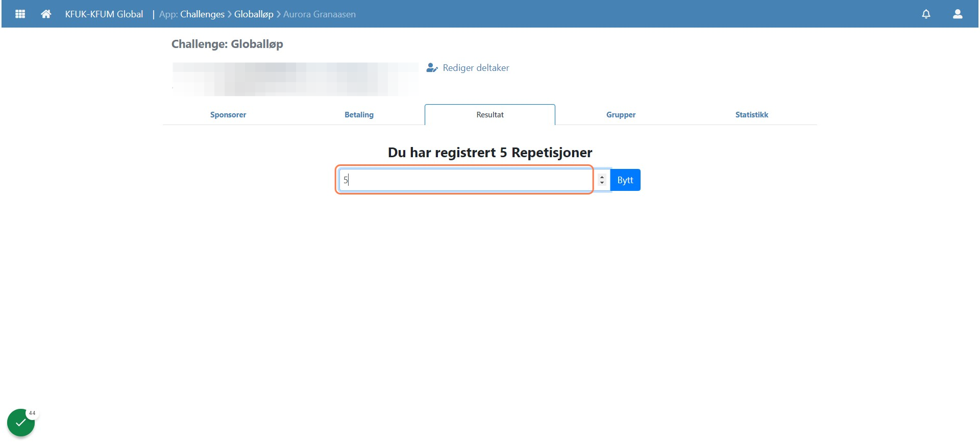Click the 'Challenge: Globalløp' heading
The width and height of the screenshot is (980, 442).
(227, 44)
